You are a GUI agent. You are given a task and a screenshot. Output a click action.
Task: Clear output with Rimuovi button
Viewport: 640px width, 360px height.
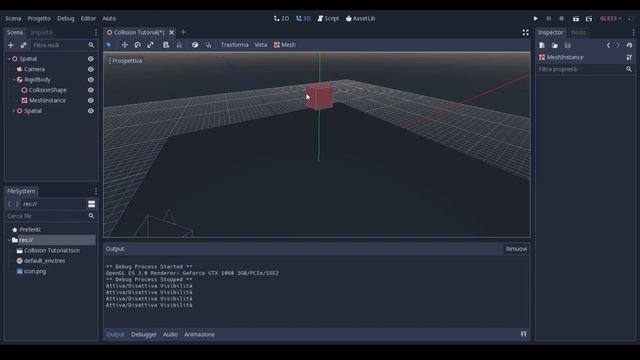pos(516,249)
